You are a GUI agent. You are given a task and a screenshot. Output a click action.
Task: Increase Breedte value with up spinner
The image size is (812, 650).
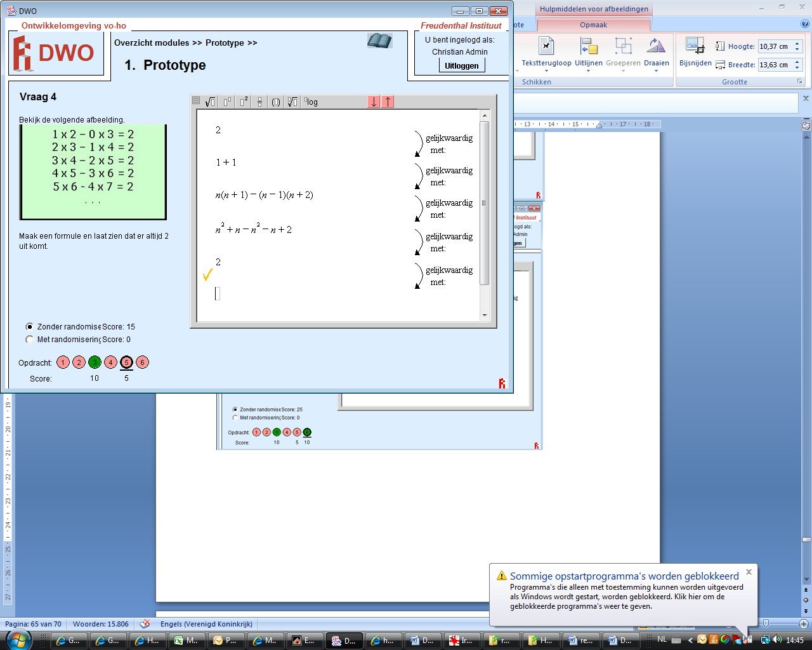point(797,62)
